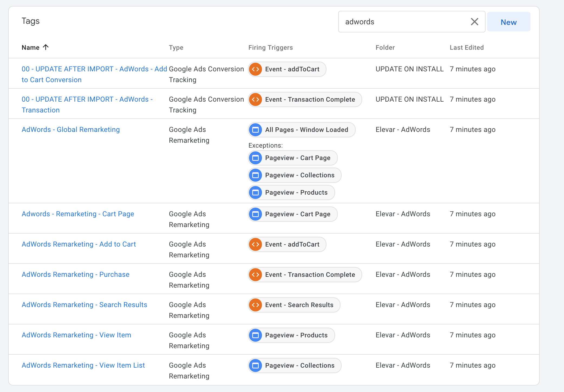Click the New tag button
The image size is (564, 392).
pyautogui.click(x=509, y=22)
